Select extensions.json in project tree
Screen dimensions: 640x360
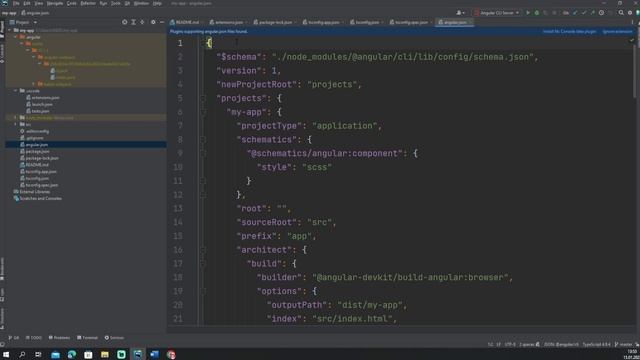[x=42, y=98]
